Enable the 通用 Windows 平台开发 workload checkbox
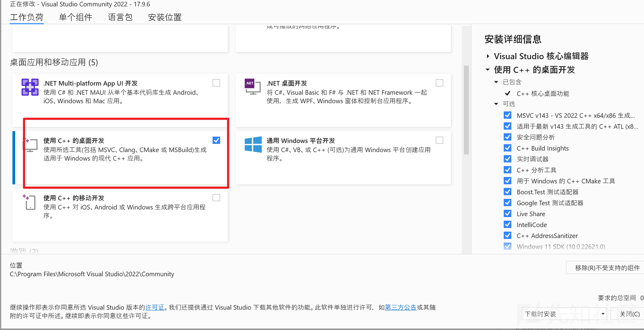This screenshot has height=330, width=644. point(439,140)
